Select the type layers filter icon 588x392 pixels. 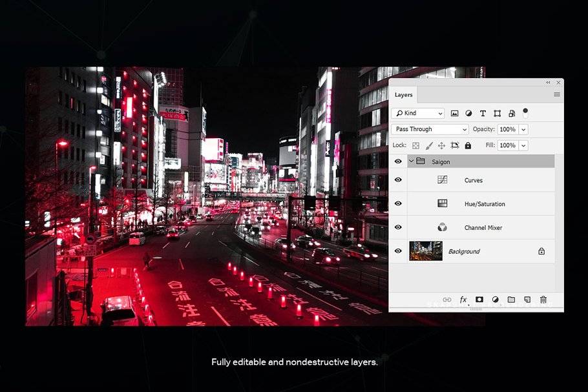(483, 113)
